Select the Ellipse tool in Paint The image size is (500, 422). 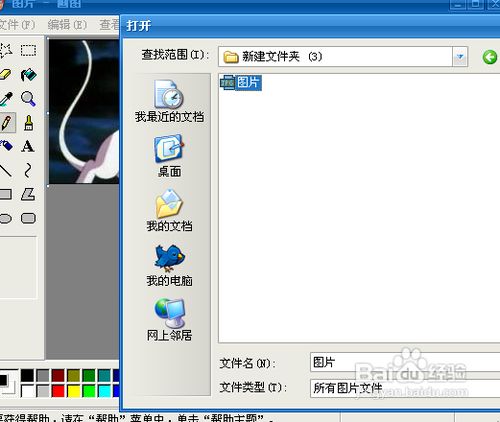point(6,218)
